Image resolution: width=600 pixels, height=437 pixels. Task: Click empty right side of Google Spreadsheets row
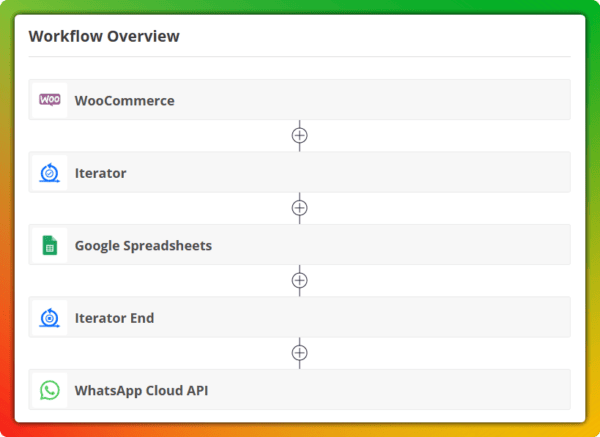[450, 245]
